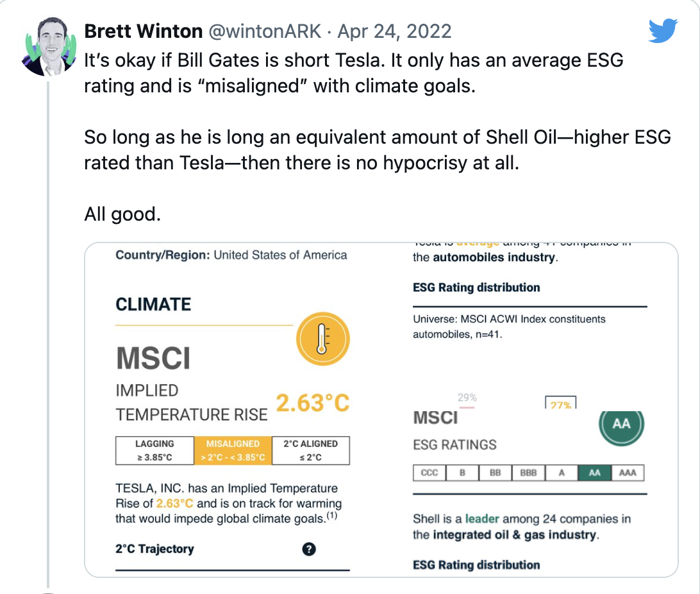Click the BB rating cell

pyautogui.click(x=496, y=473)
